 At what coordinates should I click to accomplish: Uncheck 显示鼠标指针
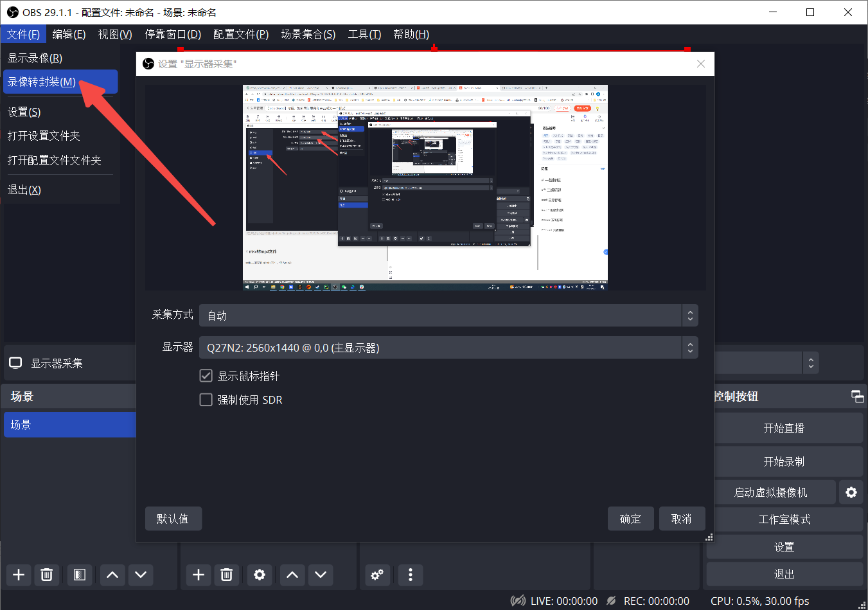point(206,375)
